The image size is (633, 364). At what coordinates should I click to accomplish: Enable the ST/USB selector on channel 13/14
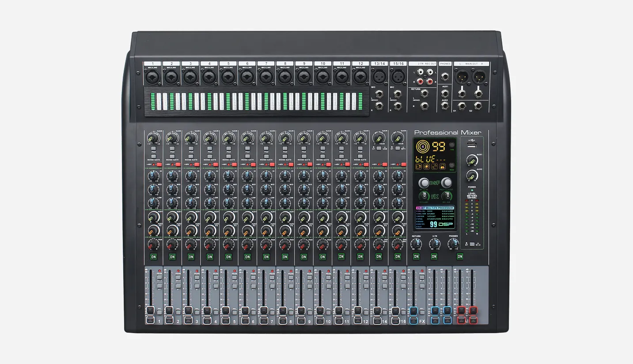click(x=379, y=148)
